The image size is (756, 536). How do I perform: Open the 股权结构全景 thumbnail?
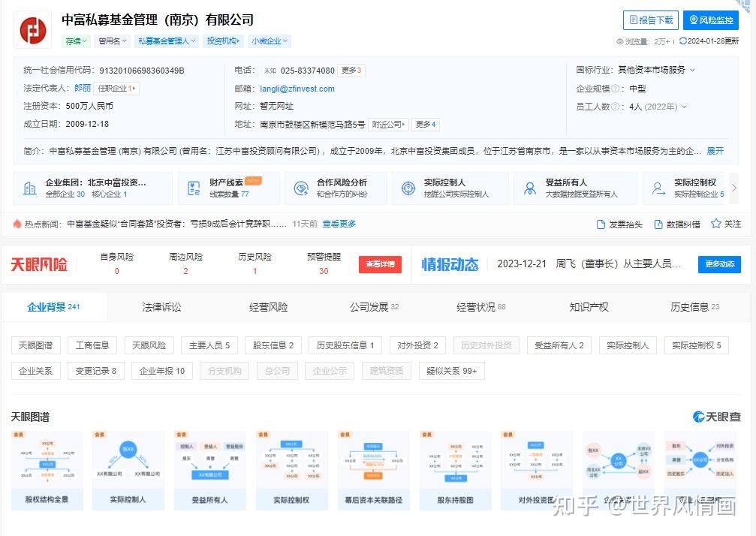point(47,471)
